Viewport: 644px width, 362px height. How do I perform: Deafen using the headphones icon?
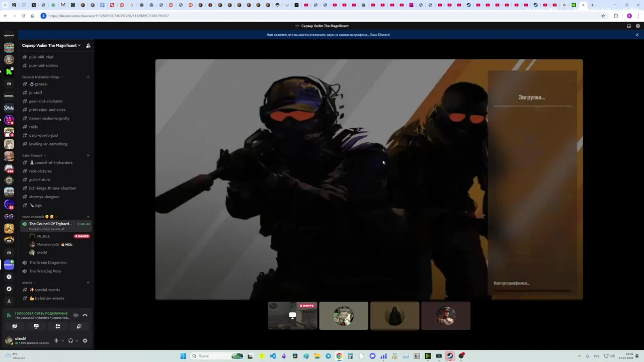click(x=70, y=340)
